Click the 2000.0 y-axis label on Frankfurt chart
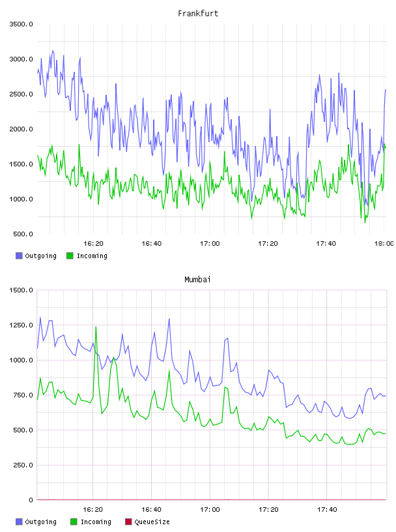 (21, 129)
